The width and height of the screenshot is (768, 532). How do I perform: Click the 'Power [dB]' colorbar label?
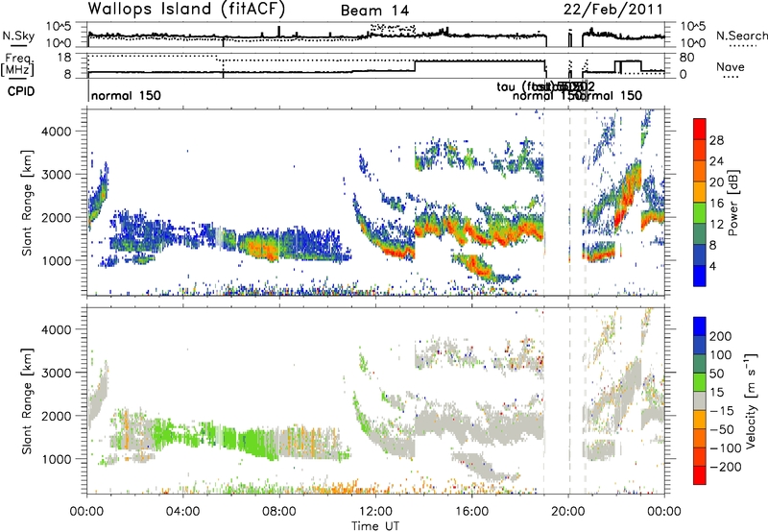[x=733, y=203]
